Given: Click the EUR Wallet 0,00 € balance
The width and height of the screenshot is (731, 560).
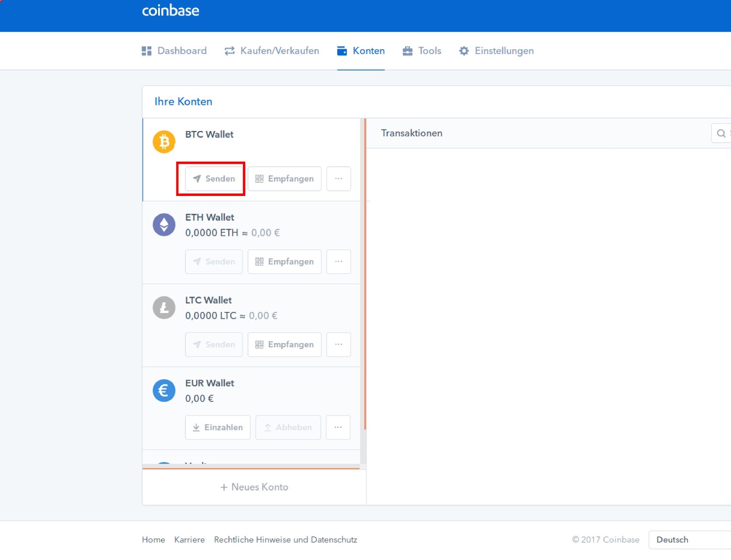Looking at the screenshot, I should pos(199,399).
